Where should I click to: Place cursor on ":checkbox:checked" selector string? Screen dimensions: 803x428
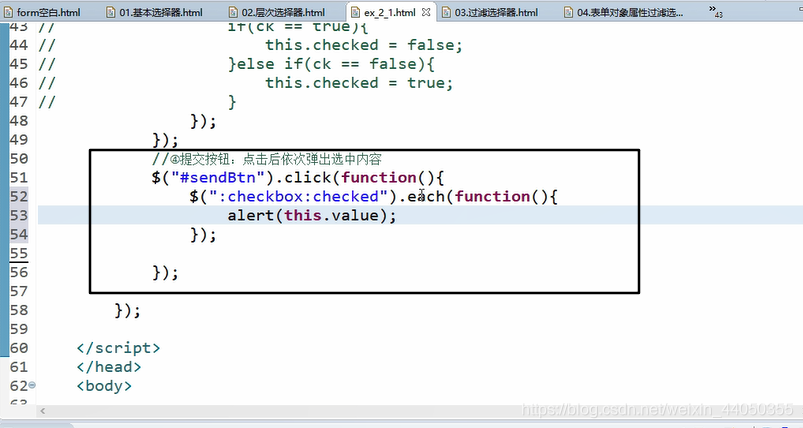(x=298, y=197)
